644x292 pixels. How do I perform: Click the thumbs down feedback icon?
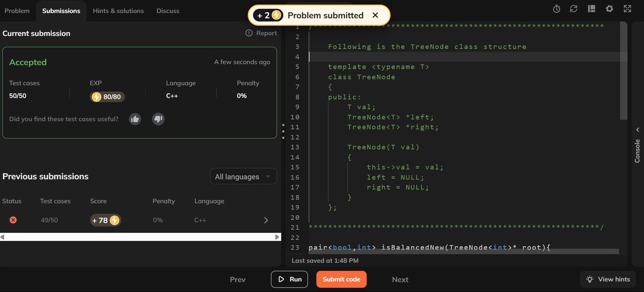click(158, 119)
